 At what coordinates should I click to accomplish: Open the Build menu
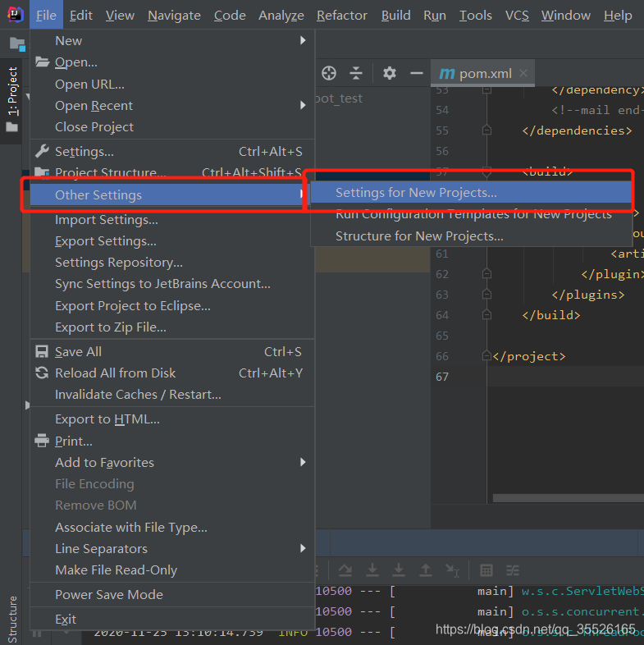point(395,16)
